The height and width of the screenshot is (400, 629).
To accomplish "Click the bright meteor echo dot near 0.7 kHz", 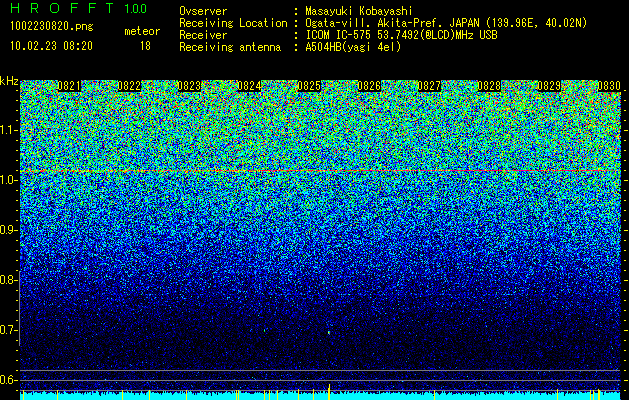I will coord(329,333).
